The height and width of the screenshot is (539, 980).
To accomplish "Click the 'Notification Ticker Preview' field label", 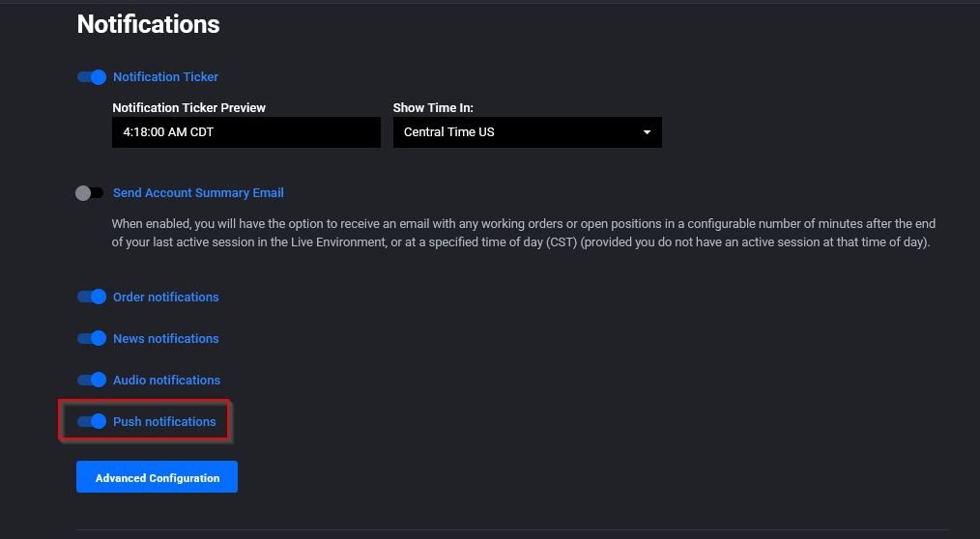I will click(188, 107).
